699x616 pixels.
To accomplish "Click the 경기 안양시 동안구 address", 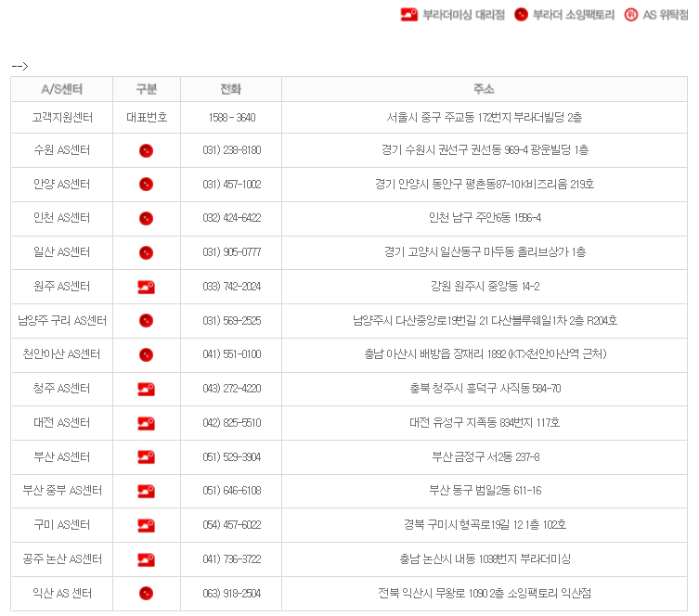I will point(485,184).
